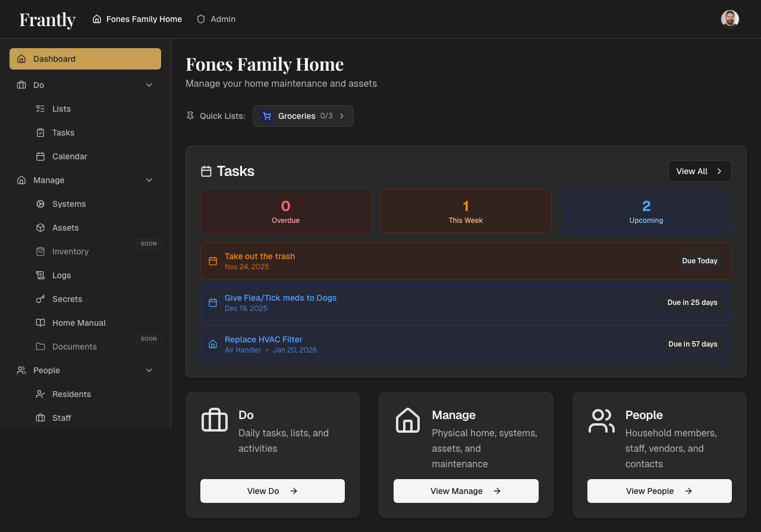Open the Assets icon in Manage section
761x532 pixels.
coord(40,228)
